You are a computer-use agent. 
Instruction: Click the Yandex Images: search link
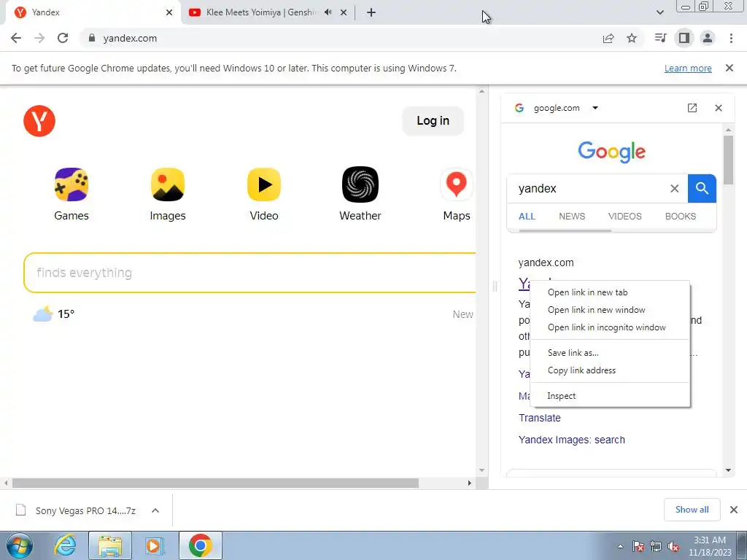pos(572,440)
